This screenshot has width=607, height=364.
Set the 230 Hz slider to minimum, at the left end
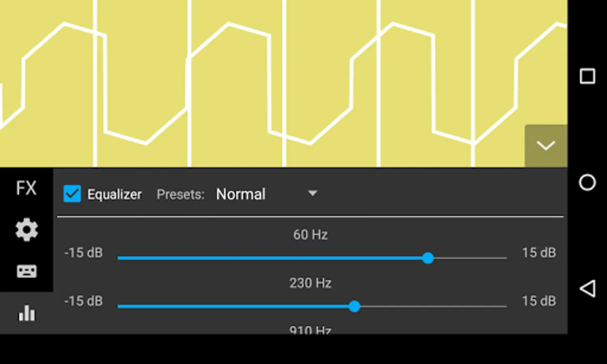click(118, 306)
